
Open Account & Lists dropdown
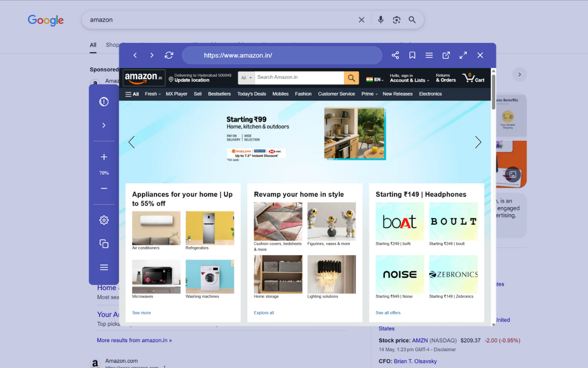(x=409, y=78)
